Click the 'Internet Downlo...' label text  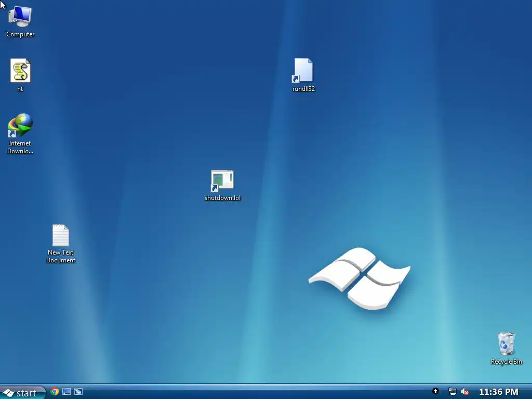20,147
